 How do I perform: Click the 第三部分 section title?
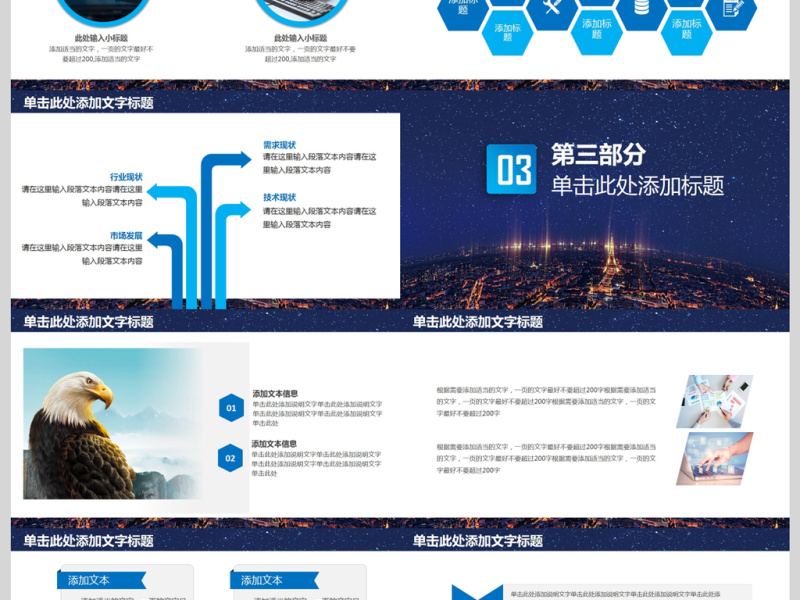600,157
